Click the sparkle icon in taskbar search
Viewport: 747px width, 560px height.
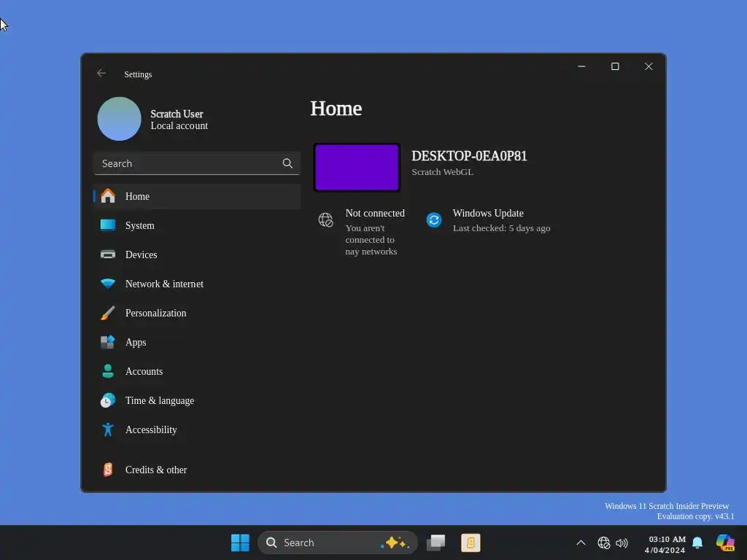[395, 542]
